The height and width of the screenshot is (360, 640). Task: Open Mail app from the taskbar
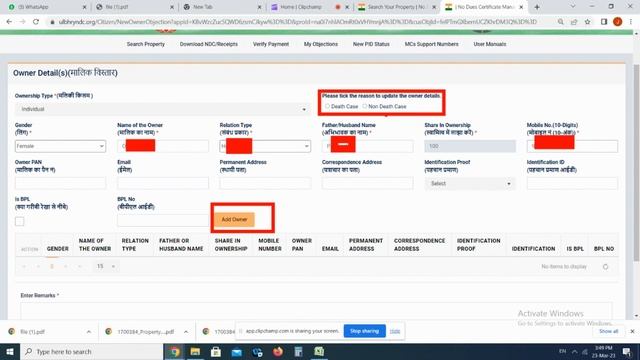point(237,351)
